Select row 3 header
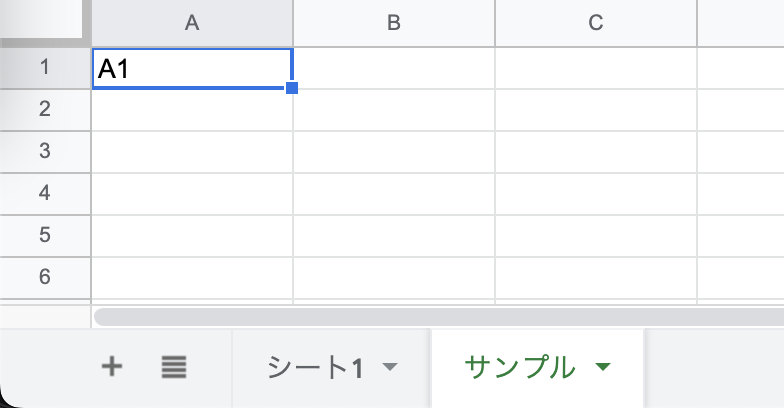This screenshot has height=408, width=784. [44, 152]
